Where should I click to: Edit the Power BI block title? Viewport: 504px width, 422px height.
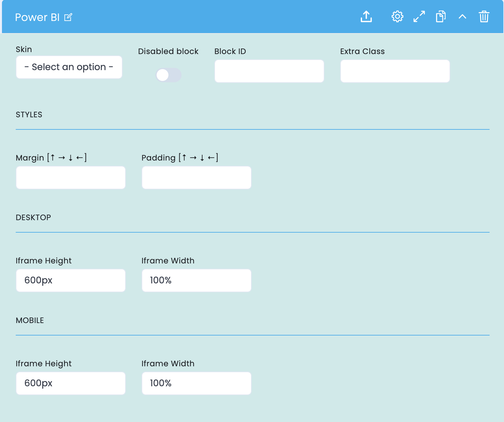pos(68,17)
